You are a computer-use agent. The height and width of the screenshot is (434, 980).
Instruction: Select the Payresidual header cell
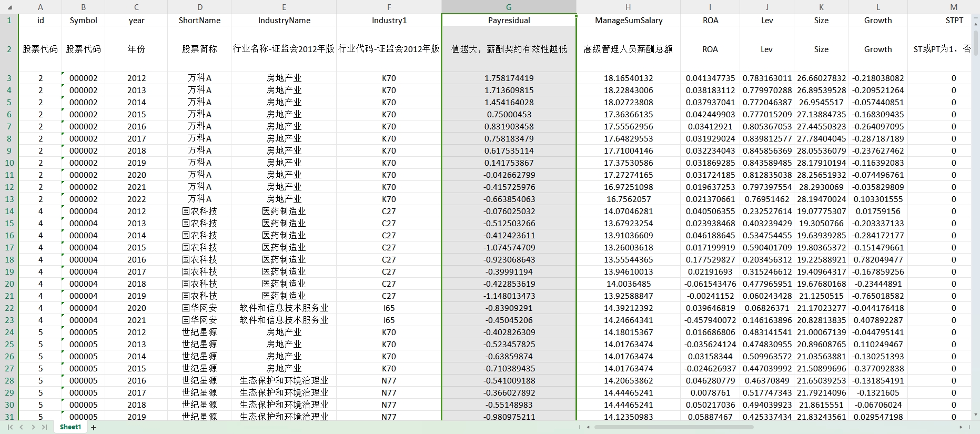[509, 21]
